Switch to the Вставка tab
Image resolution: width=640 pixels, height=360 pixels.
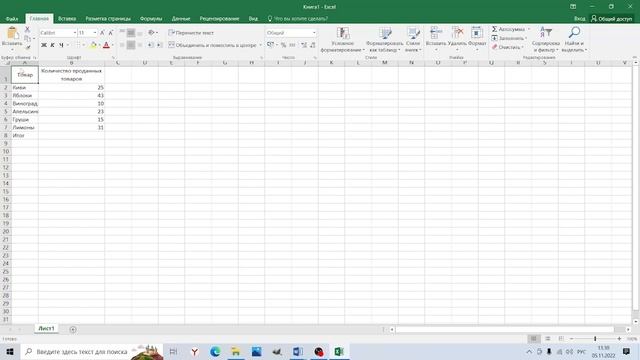pos(67,19)
